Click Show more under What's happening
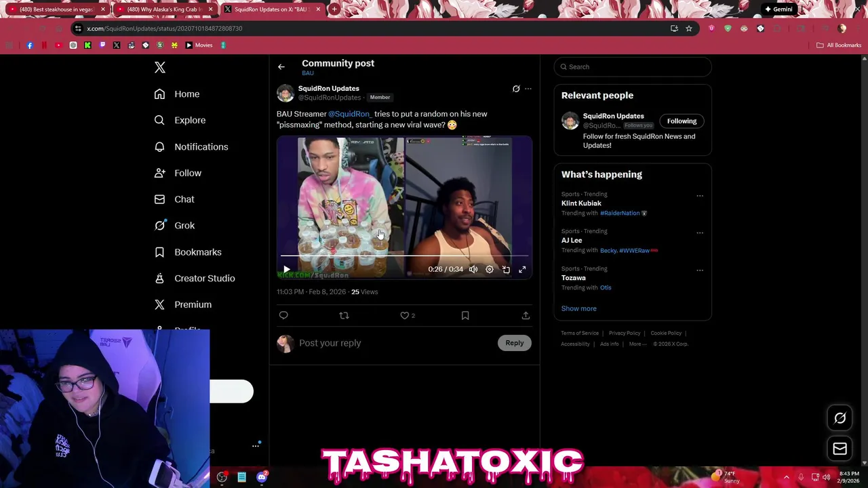This screenshot has height=488, width=868. 579,308
